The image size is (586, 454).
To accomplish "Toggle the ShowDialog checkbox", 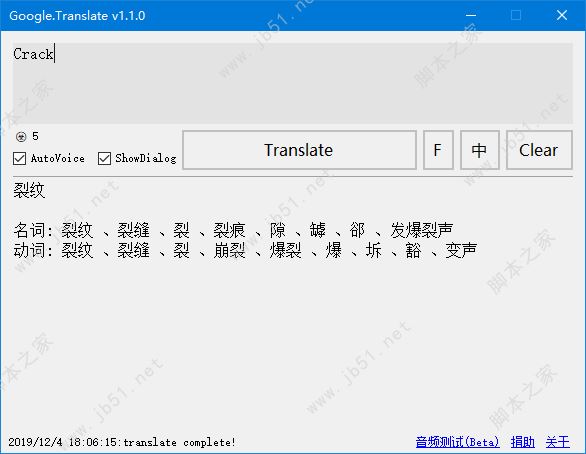I will (104, 158).
